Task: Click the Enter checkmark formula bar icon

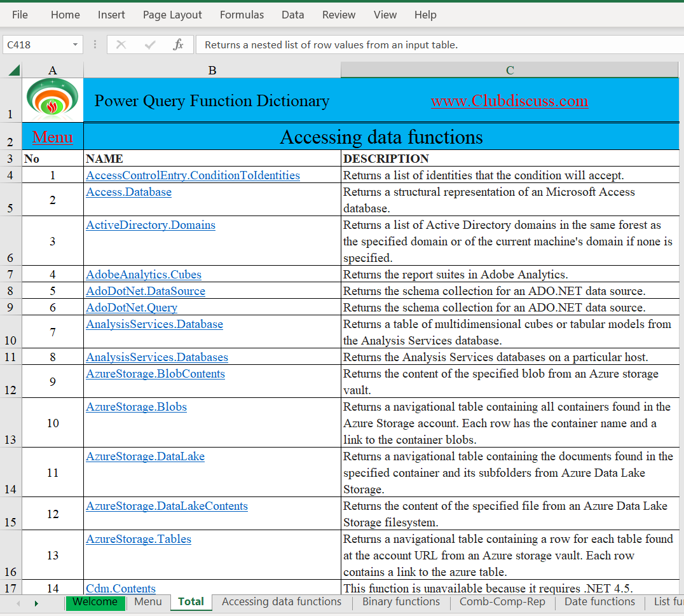Action: pos(150,44)
